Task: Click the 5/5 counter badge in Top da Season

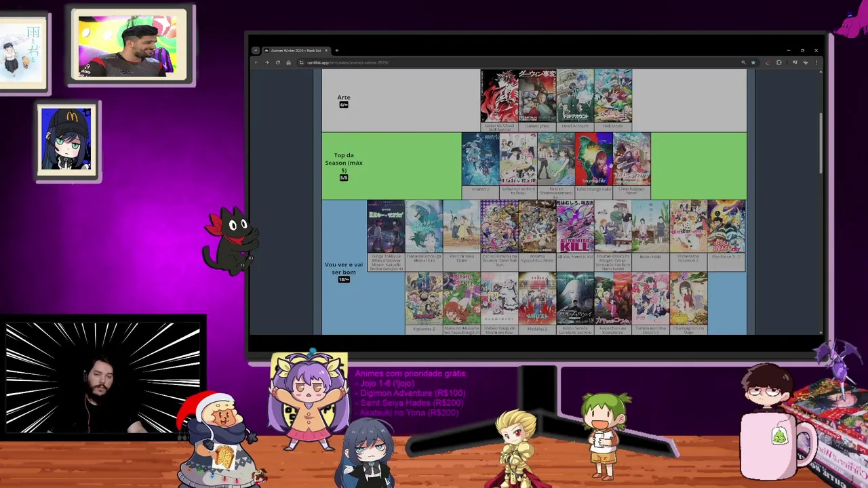Action: click(x=344, y=178)
